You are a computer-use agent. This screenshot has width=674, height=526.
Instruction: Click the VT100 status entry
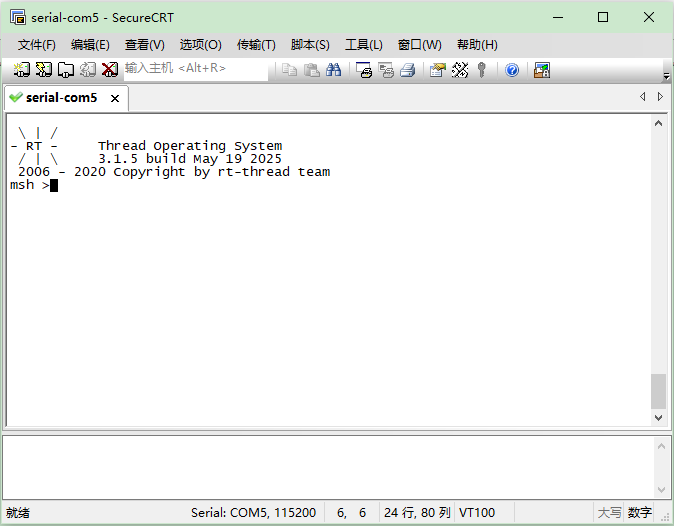[477, 513]
